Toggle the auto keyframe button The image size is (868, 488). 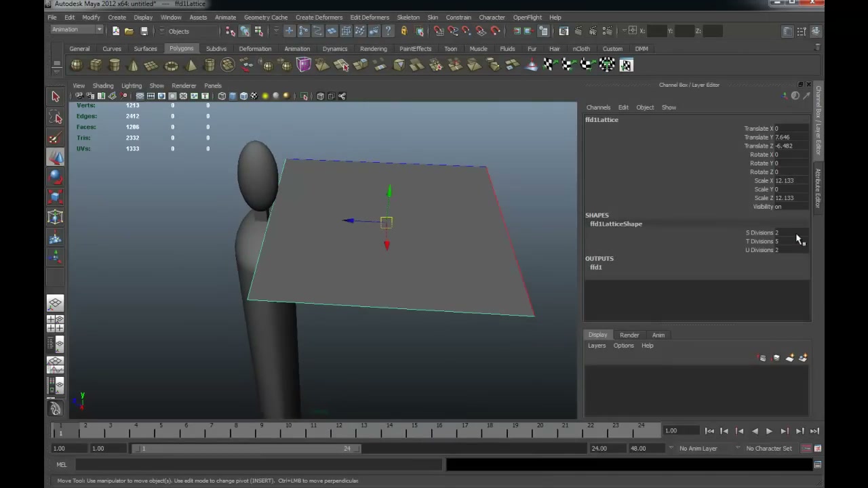tap(806, 449)
